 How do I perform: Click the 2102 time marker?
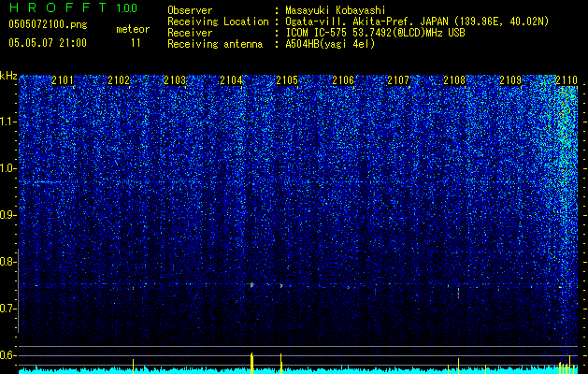[x=119, y=80]
